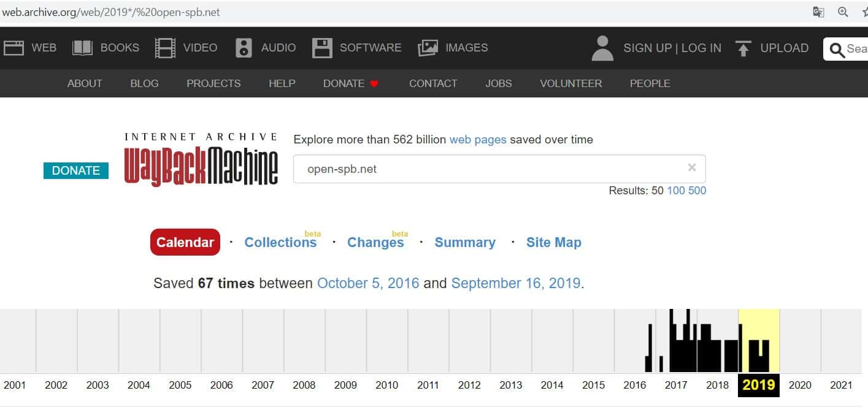The width and height of the screenshot is (868, 407).
Task: Go to the CONTACT page
Action: pos(433,83)
